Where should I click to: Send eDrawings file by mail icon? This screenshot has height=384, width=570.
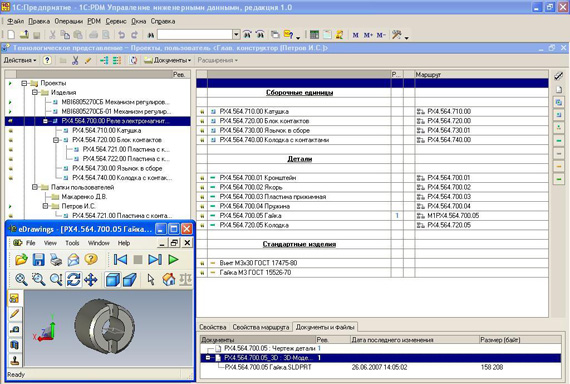[x=73, y=259]
